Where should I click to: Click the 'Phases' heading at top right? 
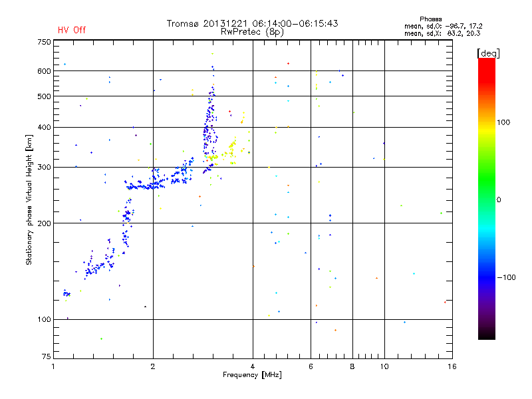430,19
